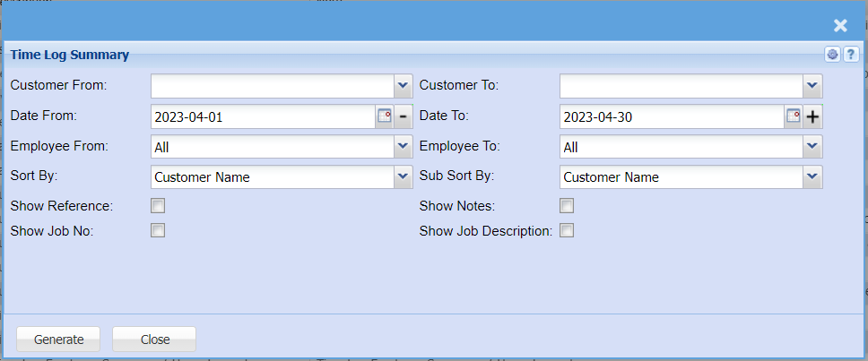Open the Employee To dropdown list
This screenshot has height=361, width=868.
[812, 147]
